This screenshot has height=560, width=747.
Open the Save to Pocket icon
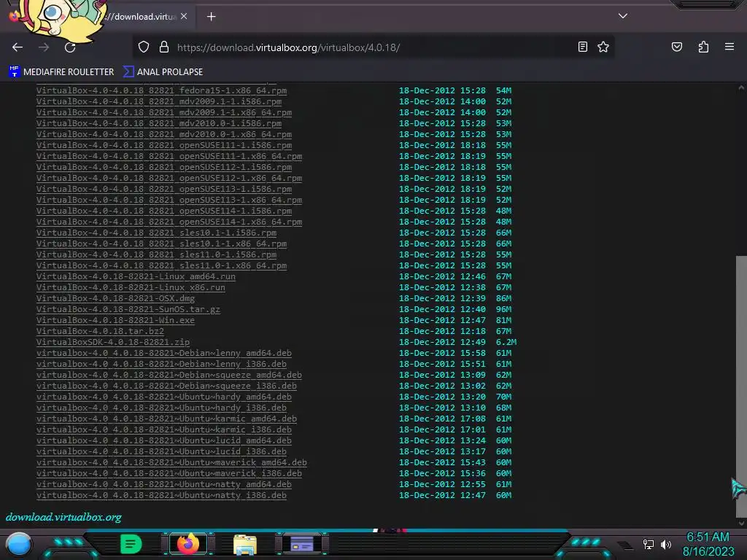tap(677, 47)
